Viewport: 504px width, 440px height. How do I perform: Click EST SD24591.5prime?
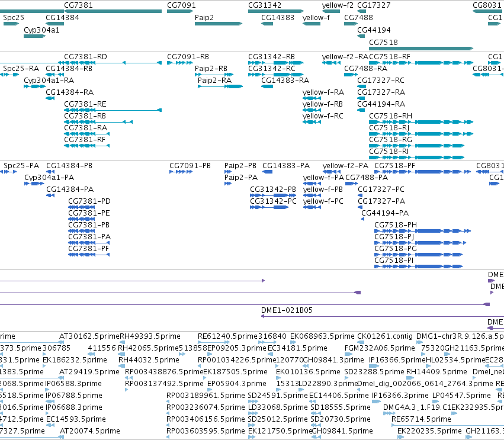coord(278,396)
